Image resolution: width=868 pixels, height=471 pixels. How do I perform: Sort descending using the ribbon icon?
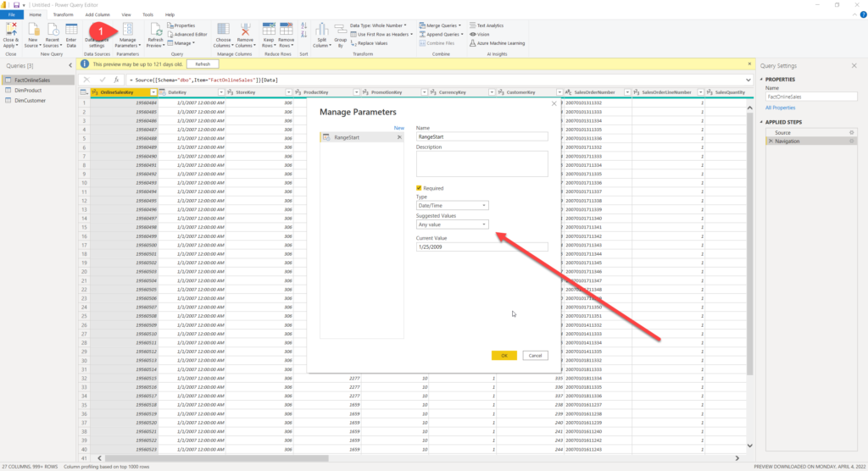click(304, 35)
